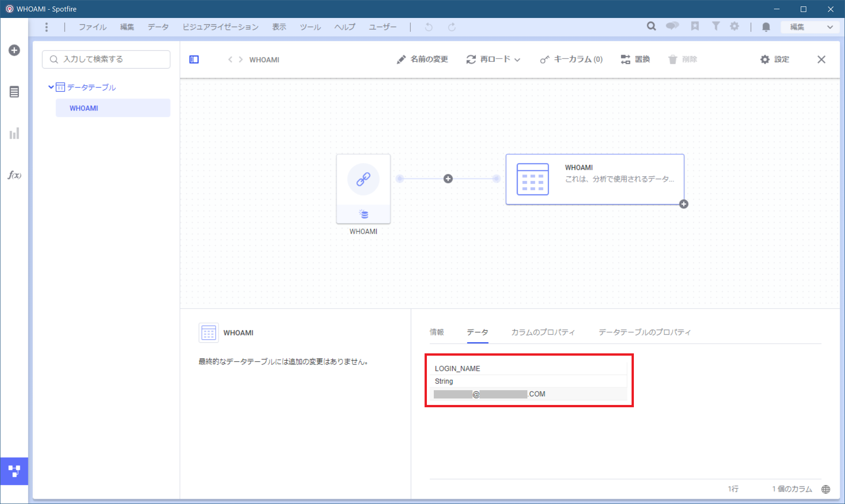Click the 入力して検索する search field
845x504 pixels.
click(106, 59)
